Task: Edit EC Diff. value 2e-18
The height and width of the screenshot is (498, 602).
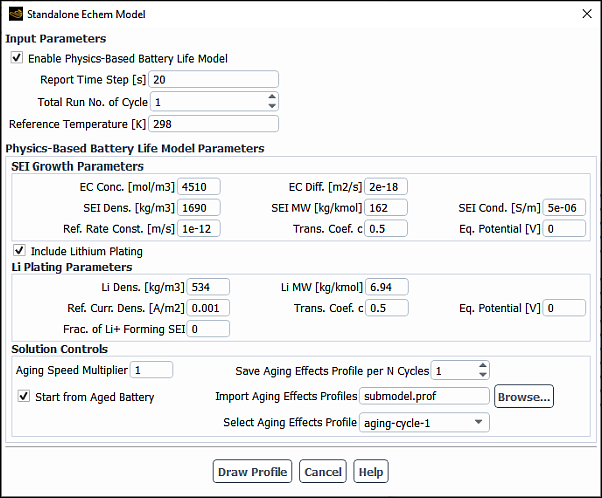Action: [385, 187]
